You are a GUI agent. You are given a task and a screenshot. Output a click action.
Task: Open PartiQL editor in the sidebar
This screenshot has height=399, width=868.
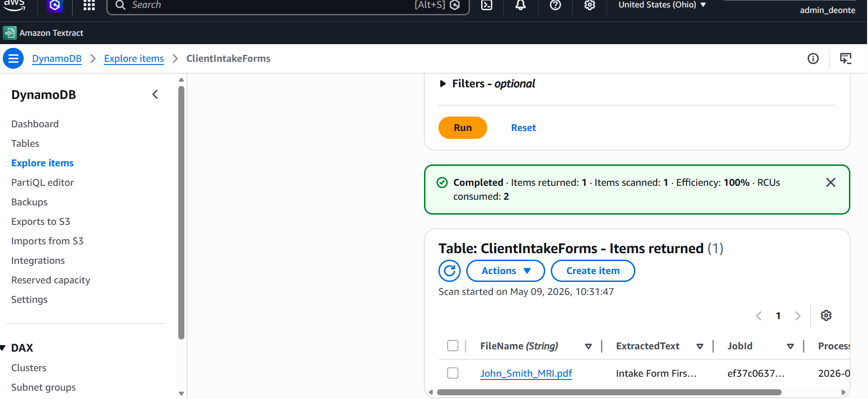click(x=42, y=183)
